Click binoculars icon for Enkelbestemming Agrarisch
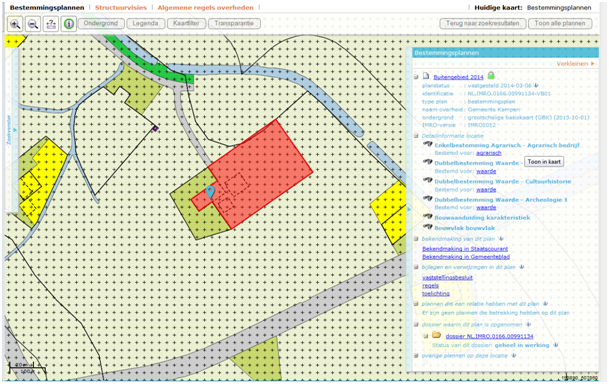Viewport: 609px width, 384px height. tap(428, 144)
